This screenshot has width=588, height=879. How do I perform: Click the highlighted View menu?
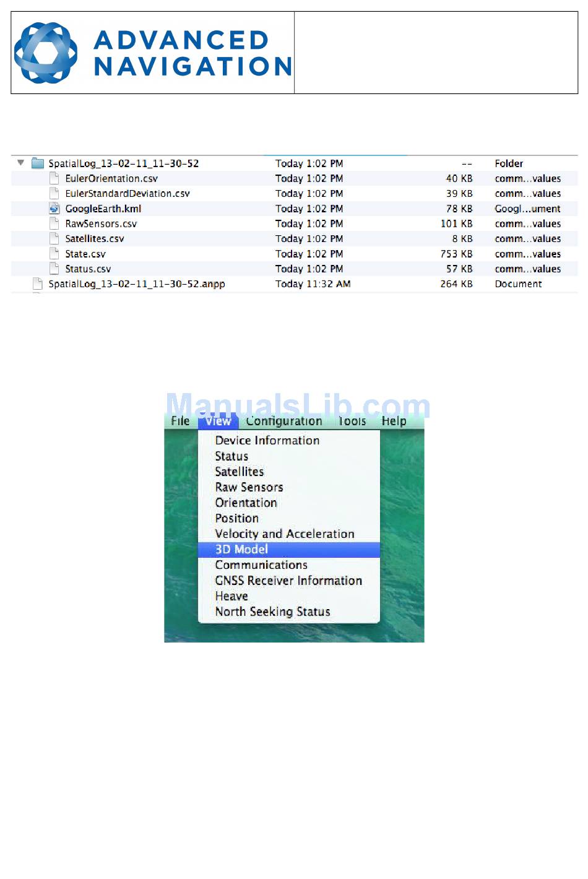pos(218,421)
